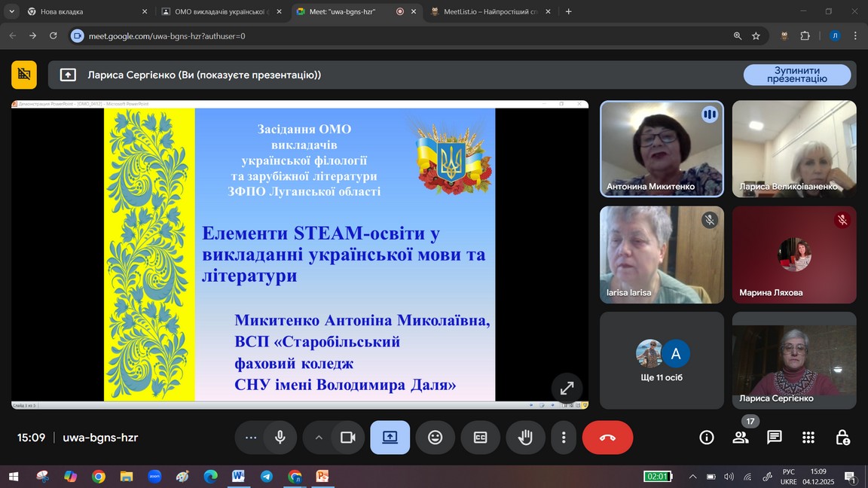Open the activities grid icon
Screen dimensions: 868x488
click(808, 438)
